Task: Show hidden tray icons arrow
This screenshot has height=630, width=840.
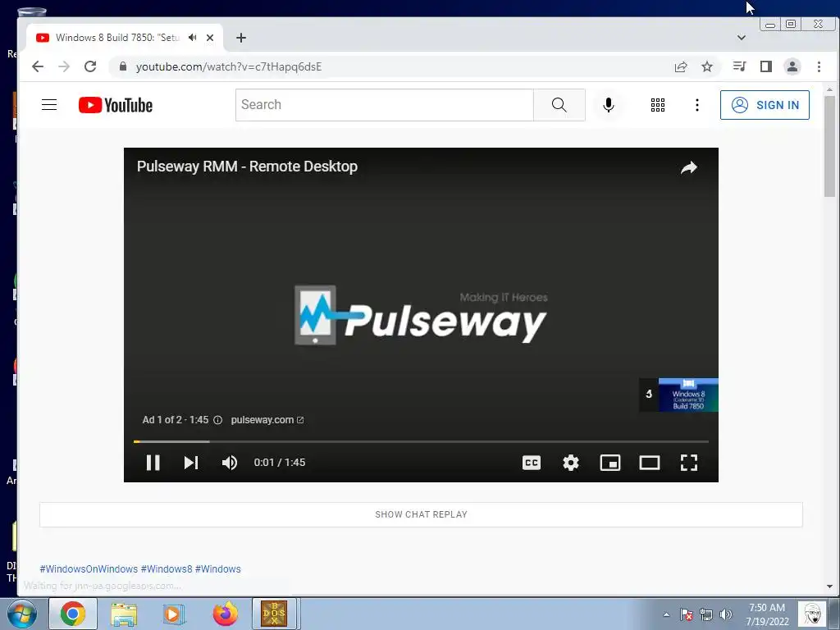Action: (666, 614)
